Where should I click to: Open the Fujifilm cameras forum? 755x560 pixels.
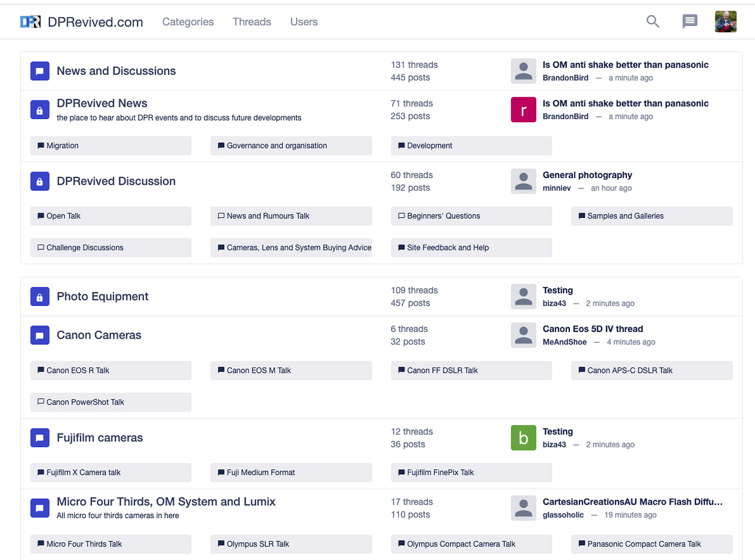click(x=100, y=438)
